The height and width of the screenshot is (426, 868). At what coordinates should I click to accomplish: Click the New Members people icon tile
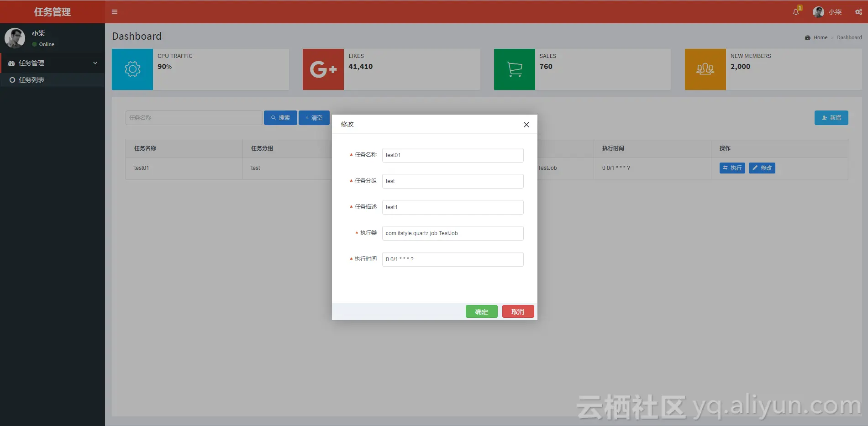click(x=705, y=69)
